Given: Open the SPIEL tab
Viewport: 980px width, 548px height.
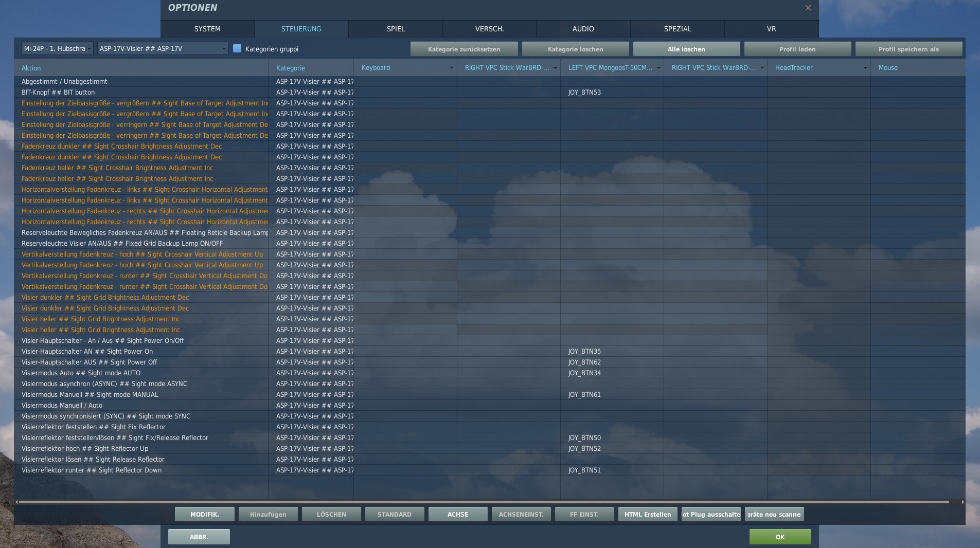Looking at the screenshot, I should tap(396, 29).
